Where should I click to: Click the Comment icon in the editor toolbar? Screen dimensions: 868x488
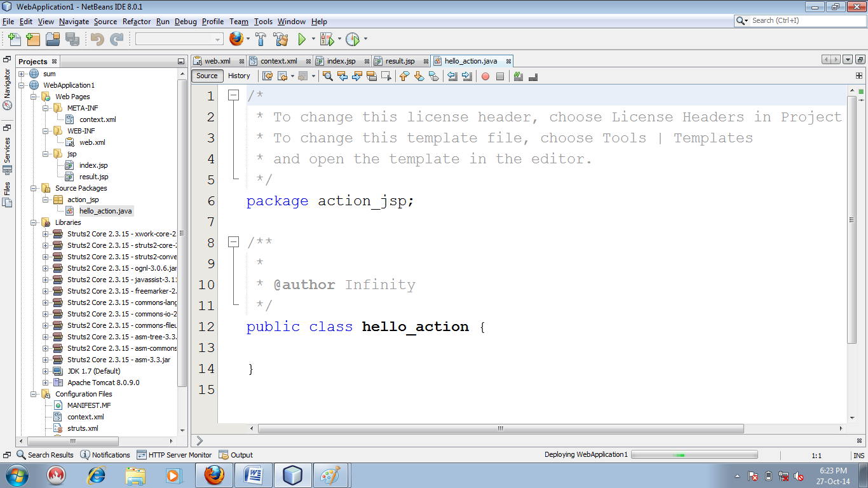pos(517,76)
